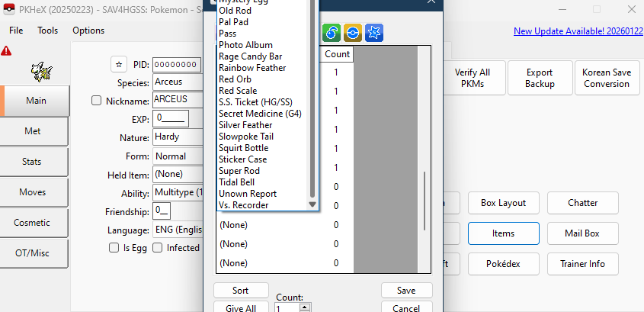Viewport: 644px width, 312px height.
Task: Click the red warning triangle legality icon
Action: point(6,51)
